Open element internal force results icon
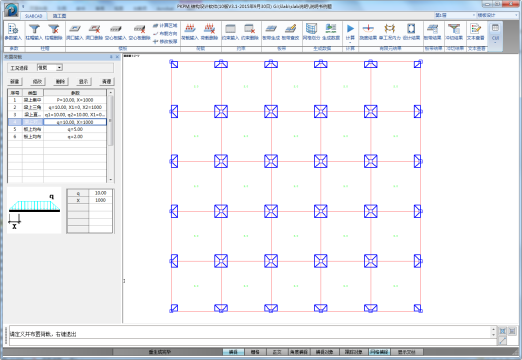 [x=390, y=32]
